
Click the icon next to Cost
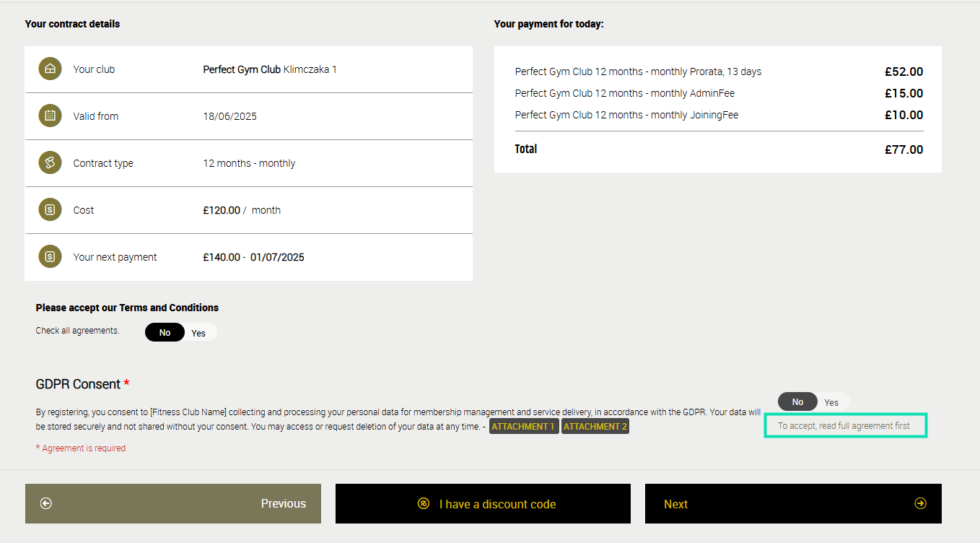point(50,210)
